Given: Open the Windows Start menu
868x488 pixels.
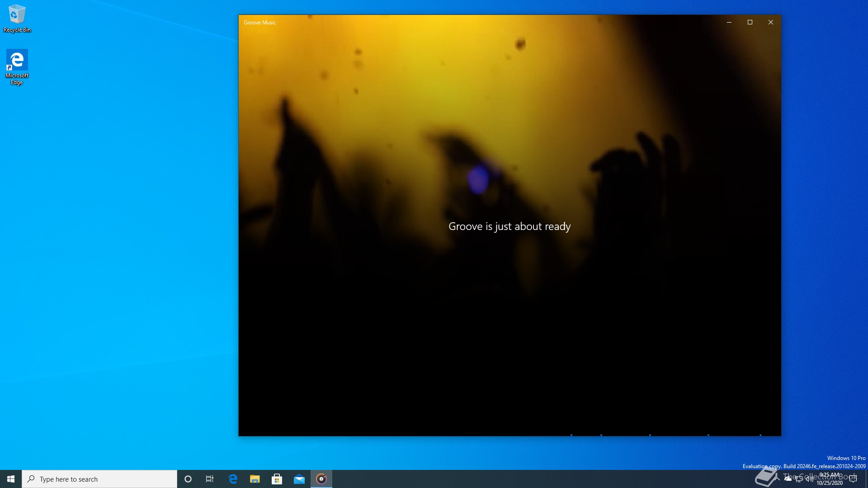Looking at the screenshot, I should click(11, 479).
